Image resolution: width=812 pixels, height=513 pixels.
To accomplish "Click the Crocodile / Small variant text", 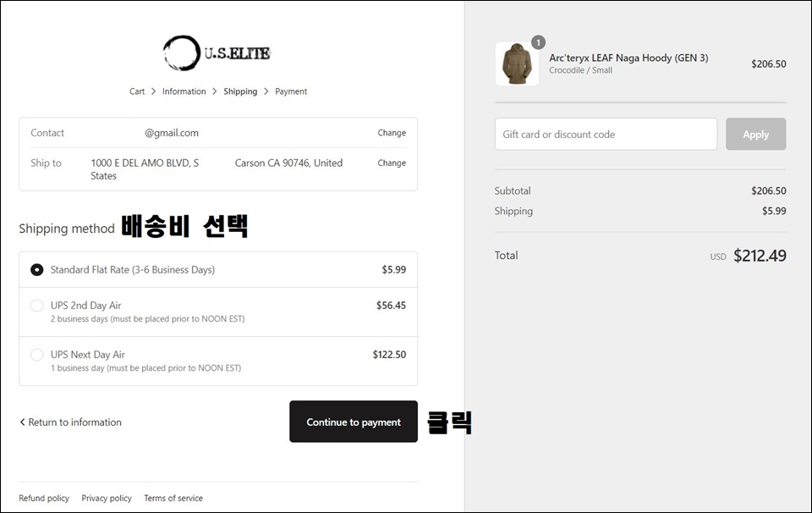I will (x=580, y=70).
